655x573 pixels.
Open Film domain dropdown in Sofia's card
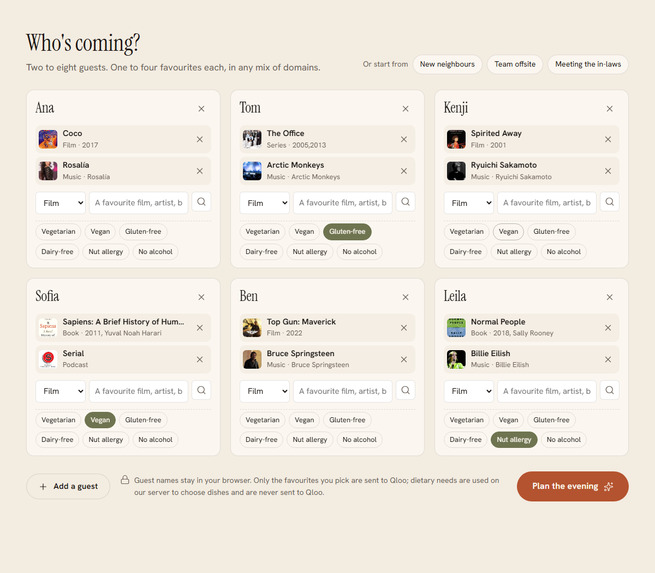(x=61, y=391)
